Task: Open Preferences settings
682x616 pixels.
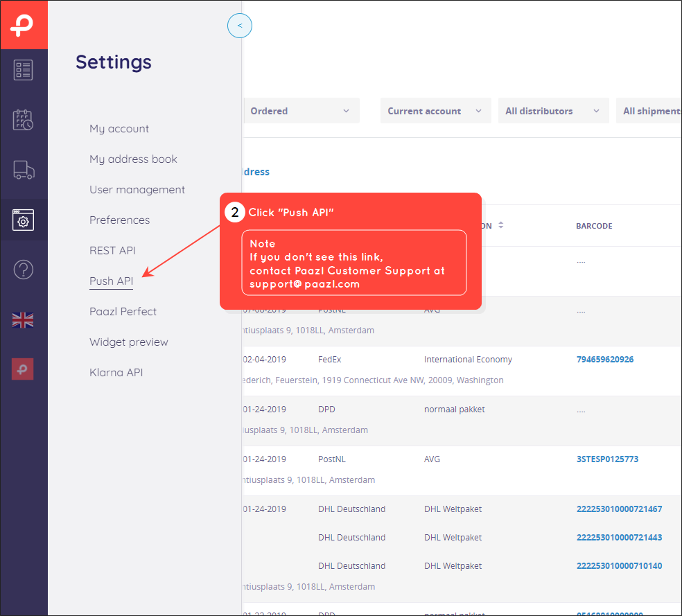Action: pyautogui.click(x=120, y=220)
